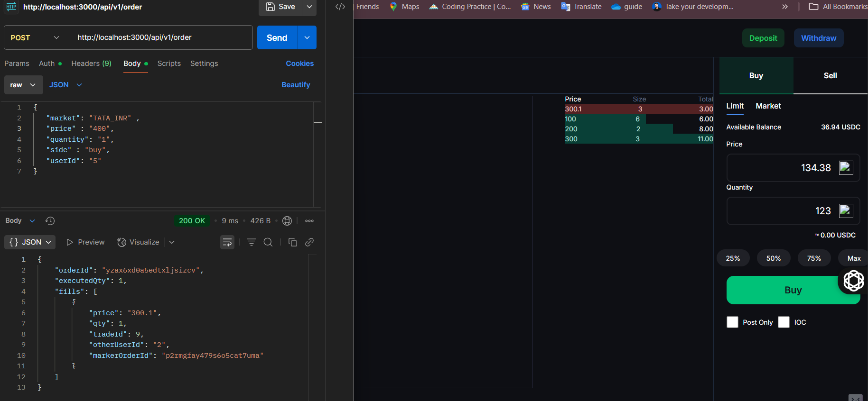Open the floating ChatGPT assistant icon

pos(853,281)
